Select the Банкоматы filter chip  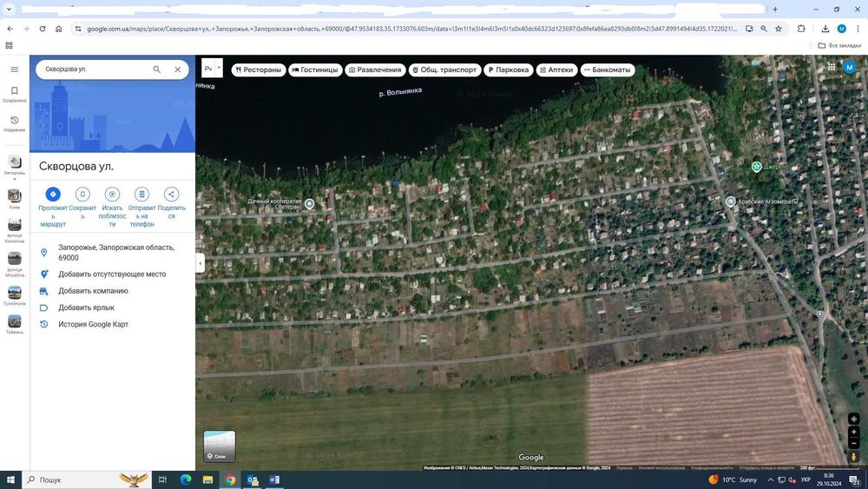[608, 69]
